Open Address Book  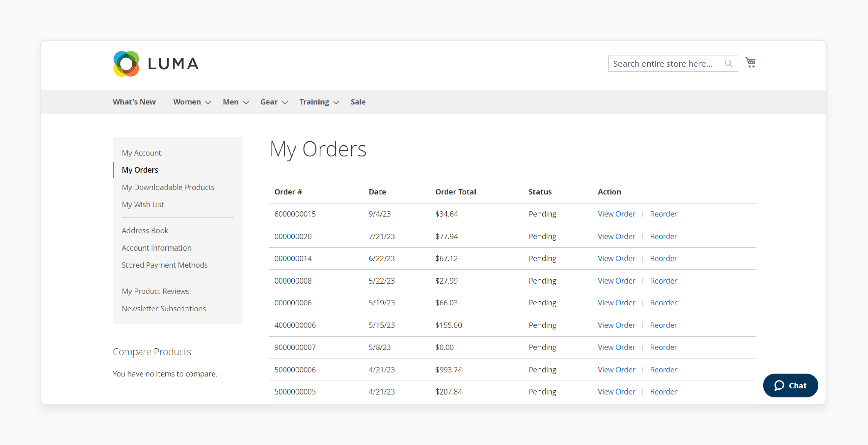[145, 230]
